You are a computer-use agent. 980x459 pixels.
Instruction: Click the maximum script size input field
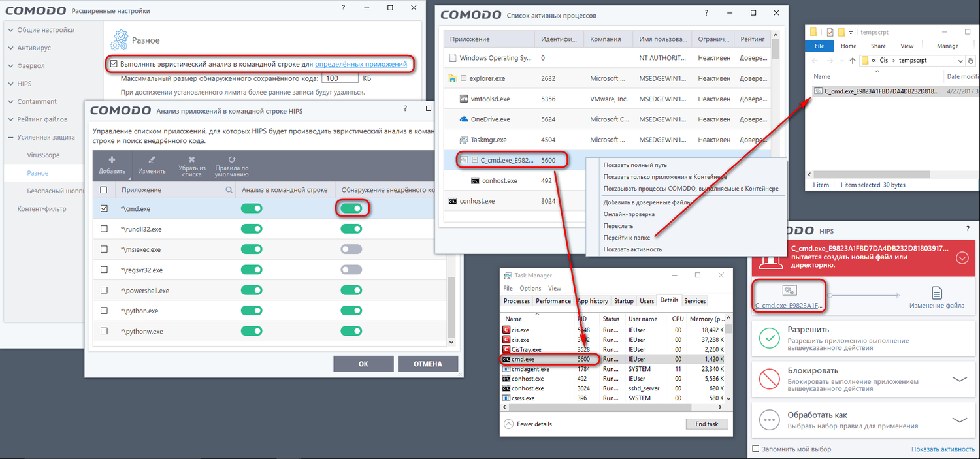pos(340,78)
